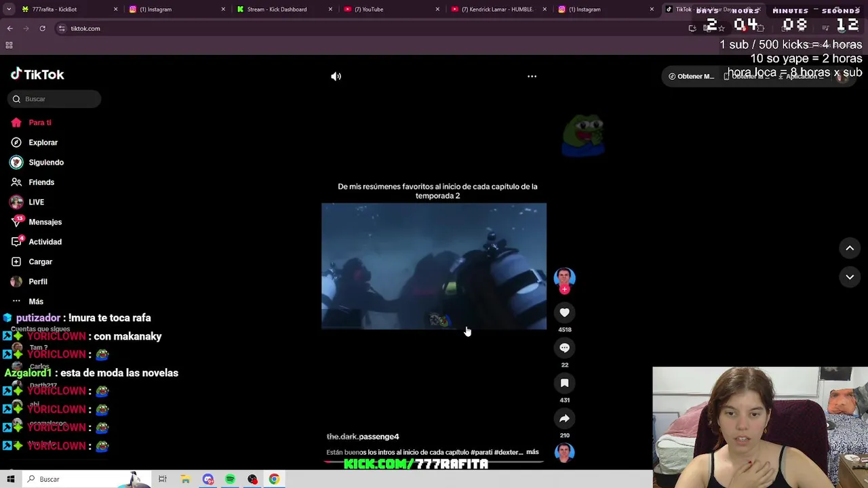Screen dimensions: 868x488
Task: Go to previous video up arrow
Action: pos(850,248)
